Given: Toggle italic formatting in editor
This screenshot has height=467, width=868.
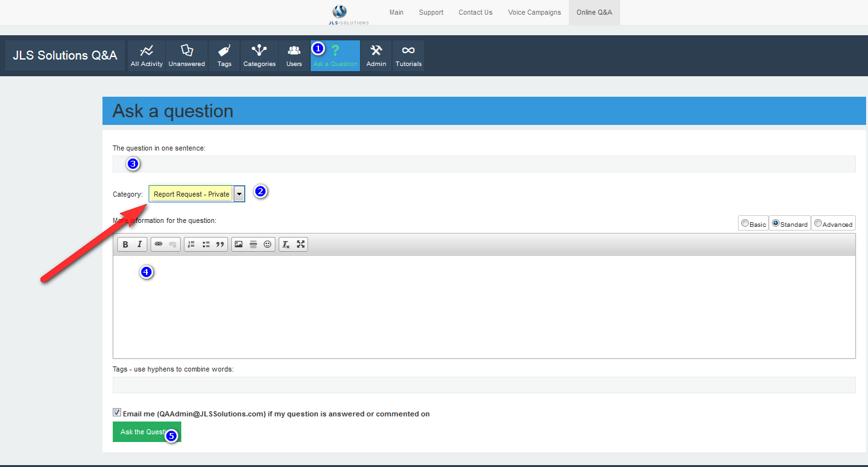Looking at the screenshot, I should (140, 244).
